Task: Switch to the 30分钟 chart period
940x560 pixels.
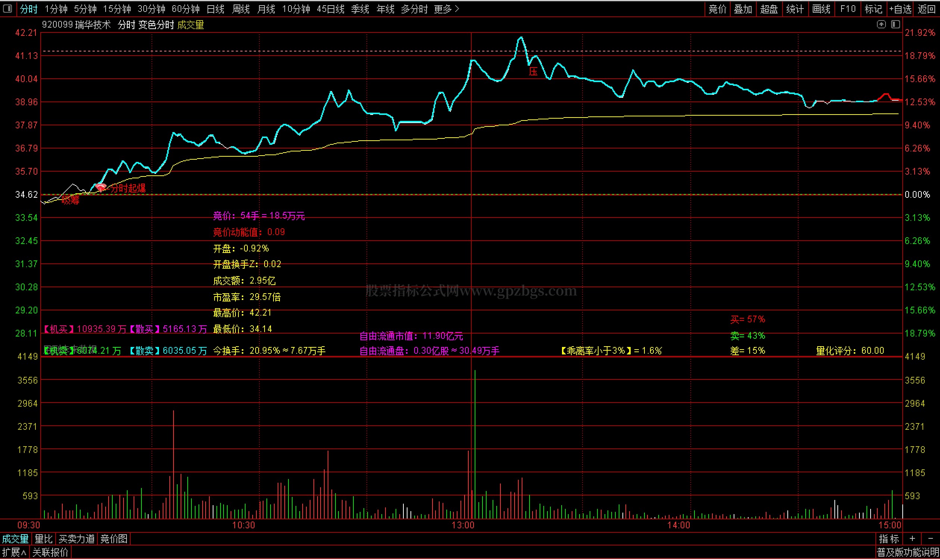Action: click(151, 9)
